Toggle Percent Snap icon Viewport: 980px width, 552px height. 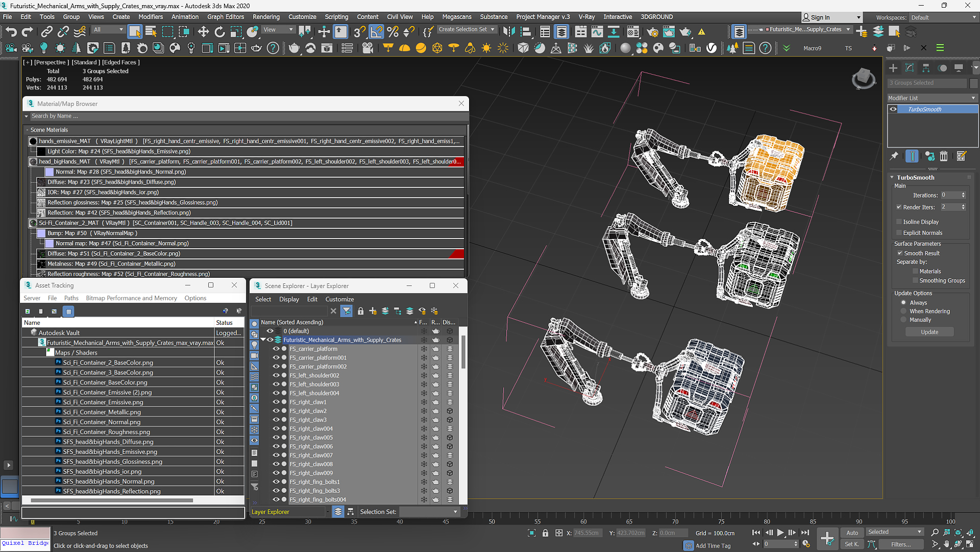393,32
